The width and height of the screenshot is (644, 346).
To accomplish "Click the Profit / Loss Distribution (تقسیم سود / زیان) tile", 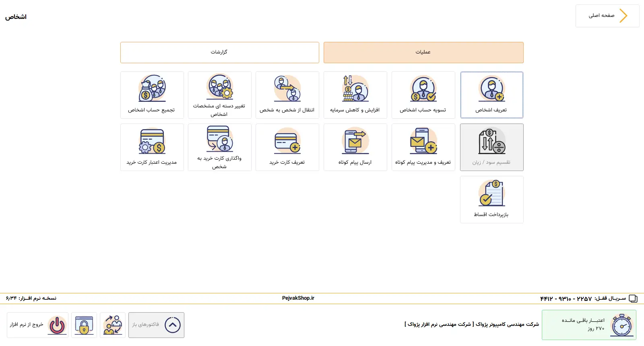I will pos(491,147).
